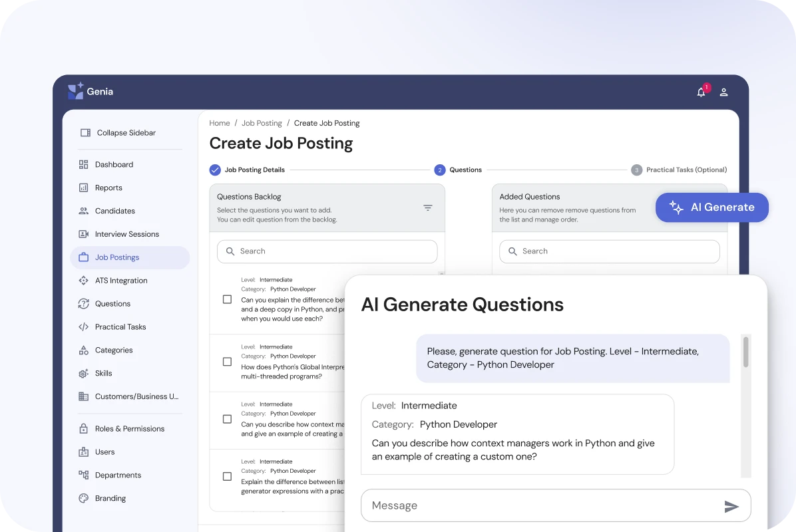The height and width of the screenshot is (532, 796).
Task: Go to Job Posting Details step
Action: [x=248, y=170]
